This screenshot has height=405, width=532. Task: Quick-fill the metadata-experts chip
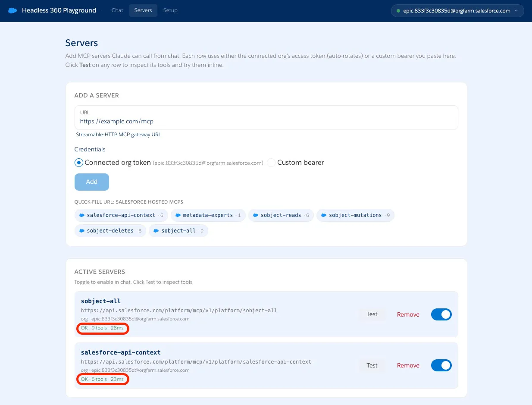click(208, 215)
